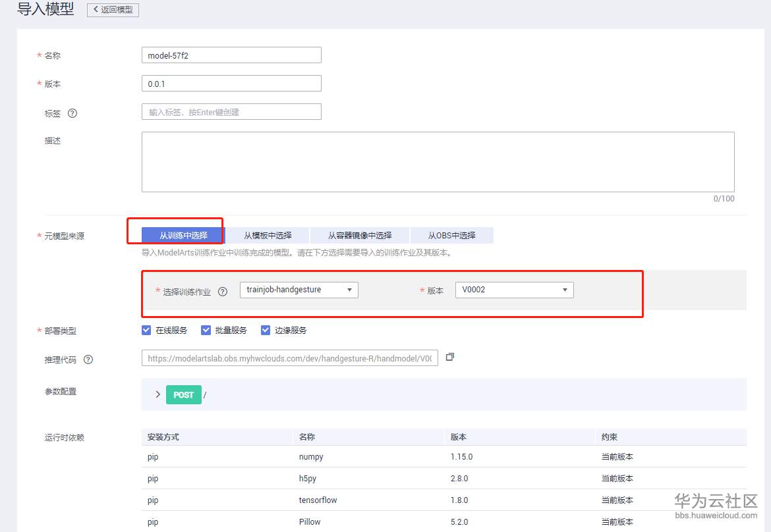Click the 推理代码 URL field
The height and width of the screenshot is (532, 771).
289,358
